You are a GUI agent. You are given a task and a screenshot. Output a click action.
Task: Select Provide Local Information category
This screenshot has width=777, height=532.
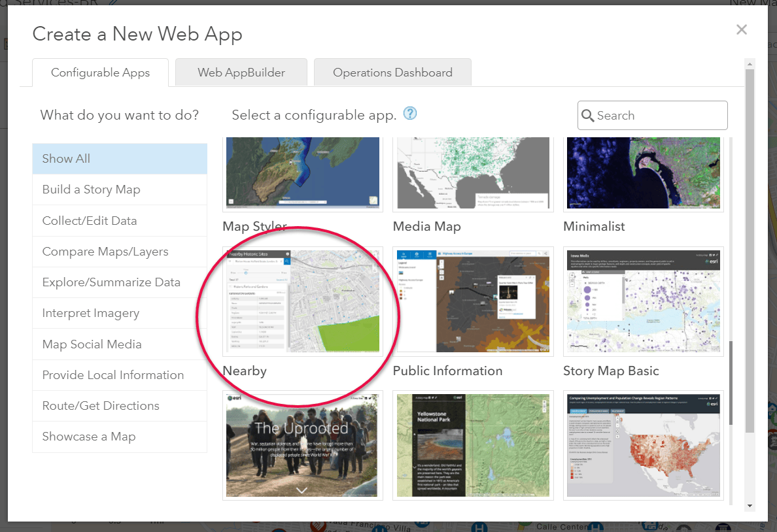point(120,375)
